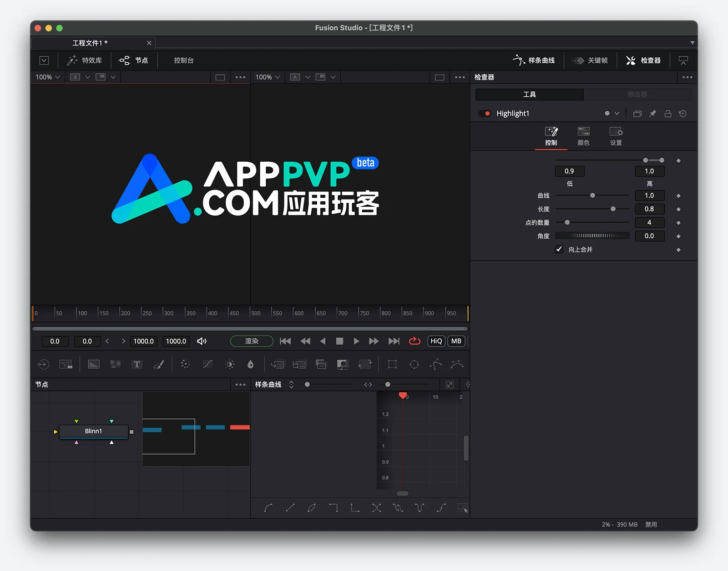Toggle keyframe diamond for 长度
The height and width of the screenshot is (571, 728).
tap(678, 210)
